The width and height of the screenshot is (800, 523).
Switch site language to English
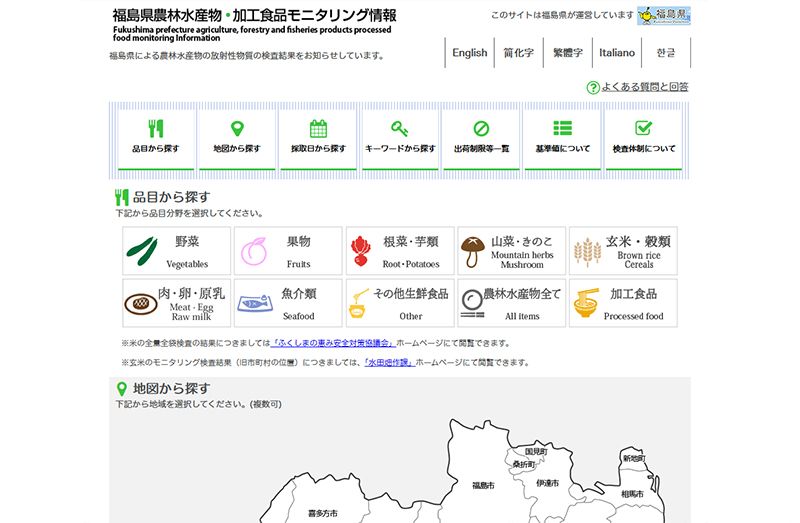470,53
